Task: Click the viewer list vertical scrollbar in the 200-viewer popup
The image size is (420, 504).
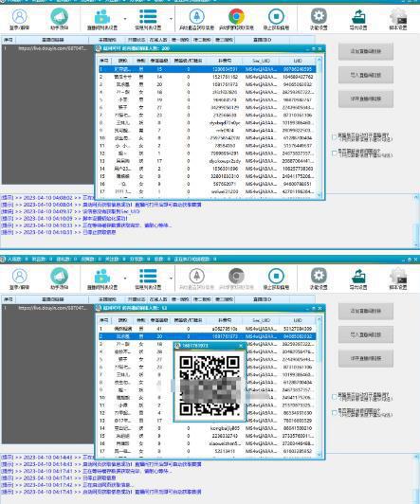Action: pyautogui.click(x=319, y=127)
